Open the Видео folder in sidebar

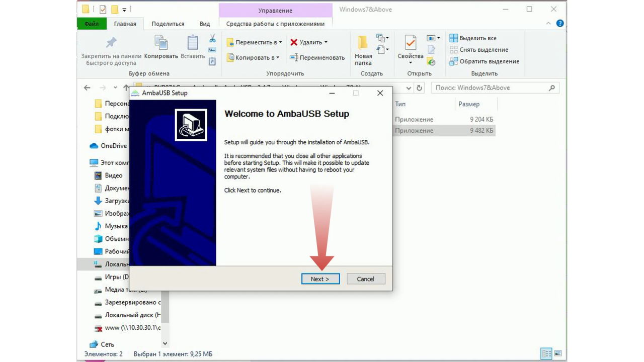tap(108, 175)
